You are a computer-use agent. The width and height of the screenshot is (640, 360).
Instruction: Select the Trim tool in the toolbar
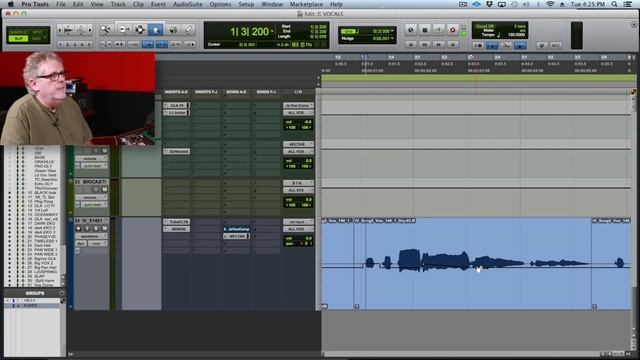pyautogui.click(x=124, y=29)
